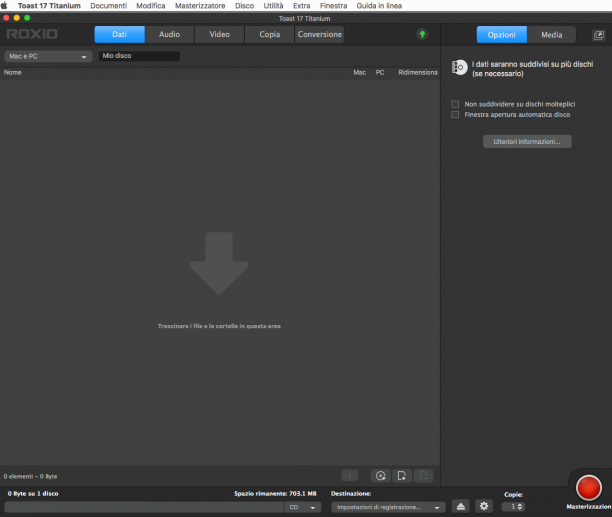Click the remove file icon with minus
The height and width of the screenshot is (517, 612).
tap(423, 476)
